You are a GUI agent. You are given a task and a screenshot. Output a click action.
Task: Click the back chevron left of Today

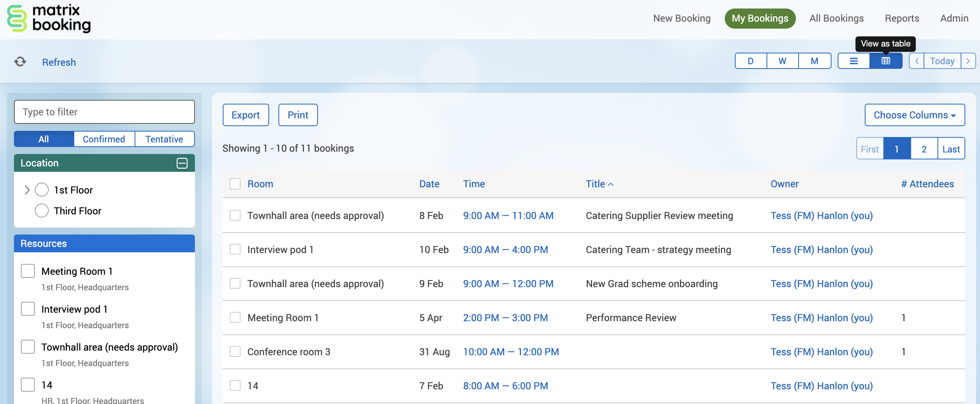pyautogui.click(x=916, y=61)
